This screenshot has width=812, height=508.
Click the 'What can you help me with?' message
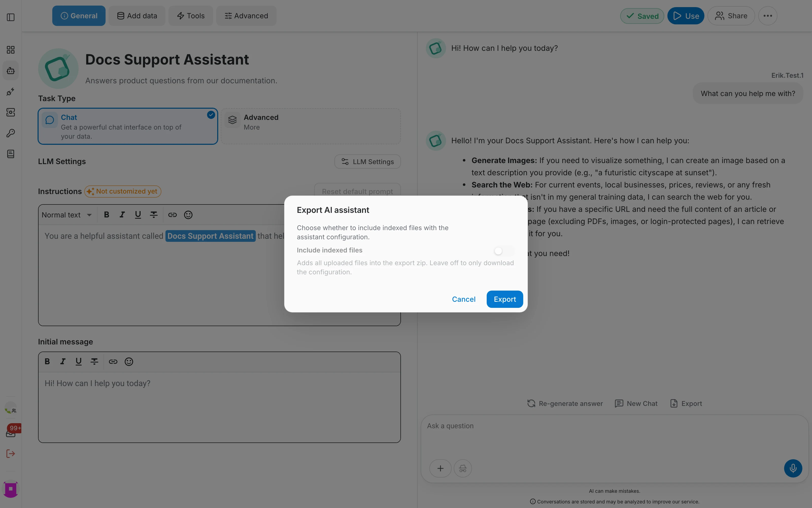point(748,93)
